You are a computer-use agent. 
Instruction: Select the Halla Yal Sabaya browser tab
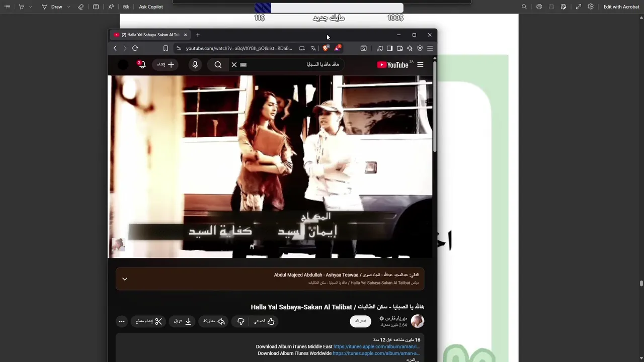[150, 35]
